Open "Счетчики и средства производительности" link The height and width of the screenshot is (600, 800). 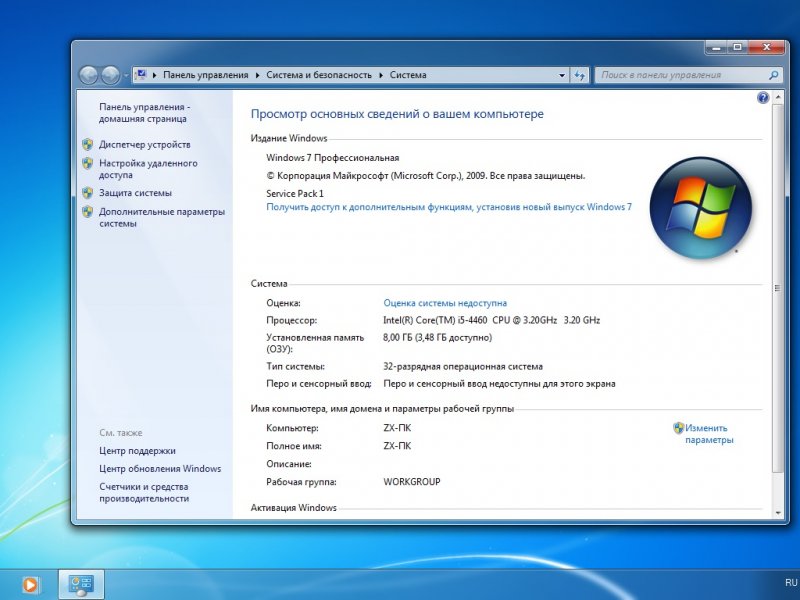coord(144,493)
